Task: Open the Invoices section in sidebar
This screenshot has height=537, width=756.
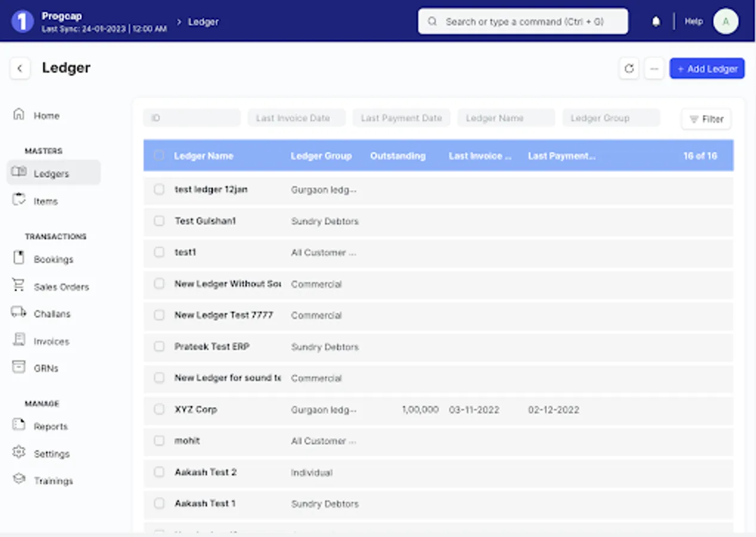Action: [x=51, y=341]
